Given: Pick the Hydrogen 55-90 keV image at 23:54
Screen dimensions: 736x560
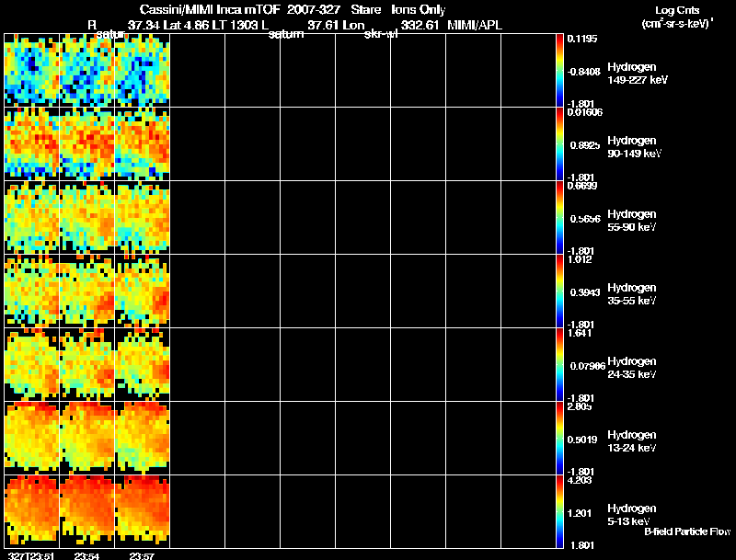Looking at the screenshot, I should 86,218.
